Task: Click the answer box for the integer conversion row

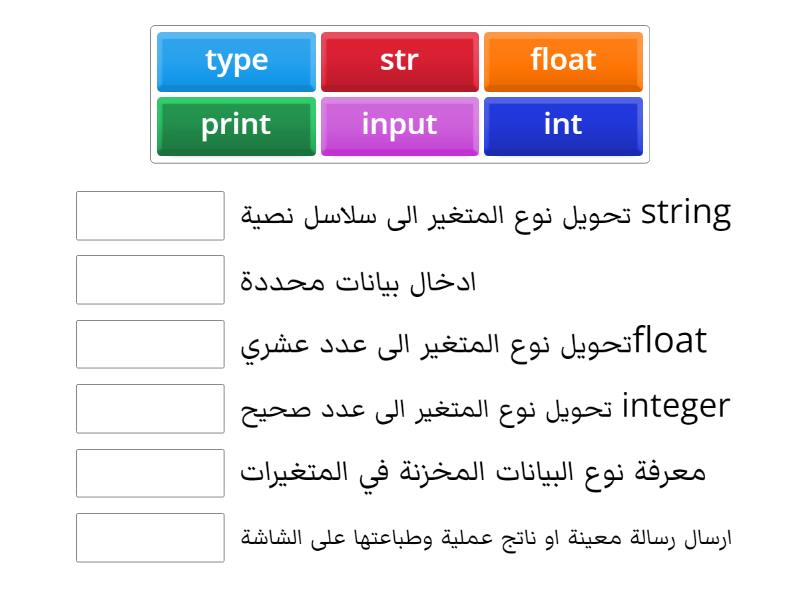Action: tap(150, 409)
